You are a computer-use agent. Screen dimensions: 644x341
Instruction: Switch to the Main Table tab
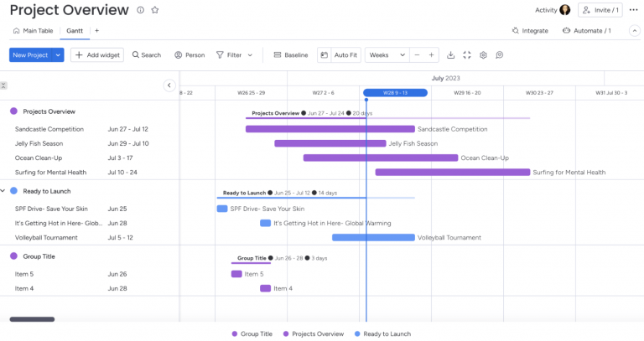click(x=33, y=31)
